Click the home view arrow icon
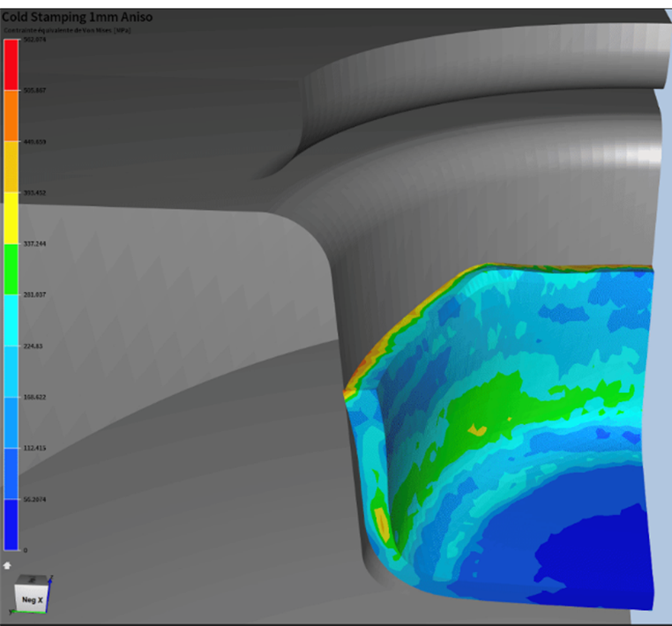Image resolution: width=672 pixels, height=626 pixels. (x=8, y=565)
